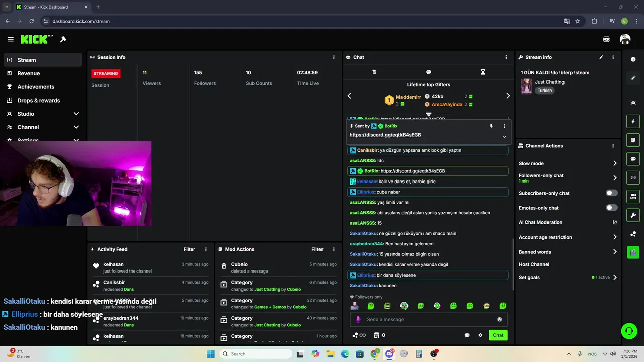Viewport: 644px width, 362px height.
Task: Click the speech bubble icon atop the chat
Action: tap(429, 72)
